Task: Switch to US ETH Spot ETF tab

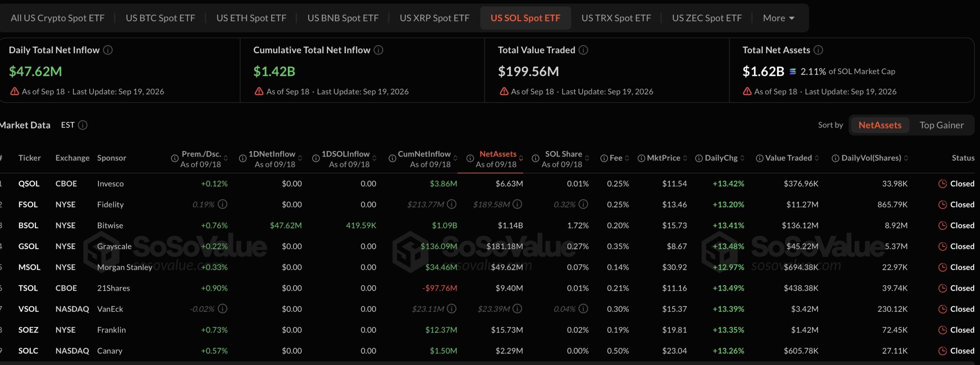Action: pos(251,18)
